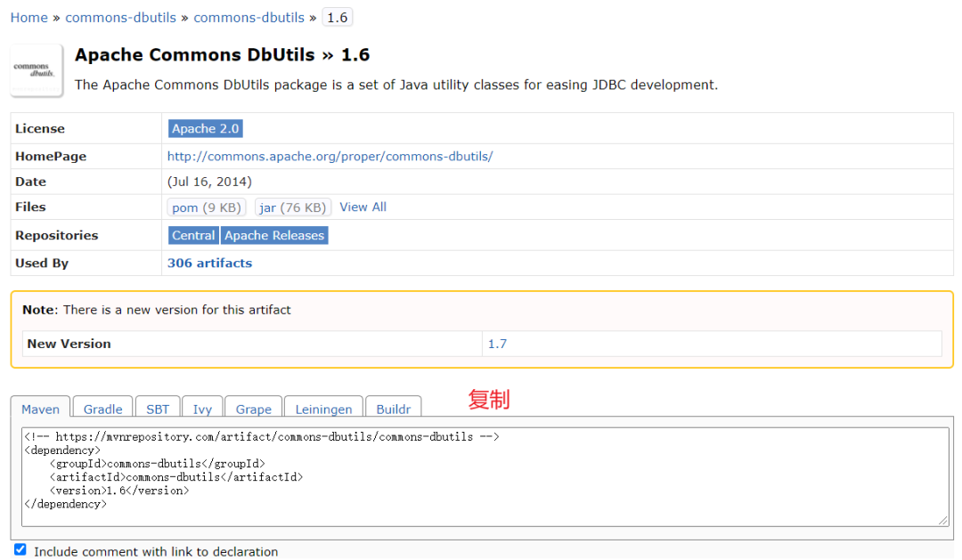Click the Central repository badge
This screenshot has height=560, width=962.
tap(193, 236)
